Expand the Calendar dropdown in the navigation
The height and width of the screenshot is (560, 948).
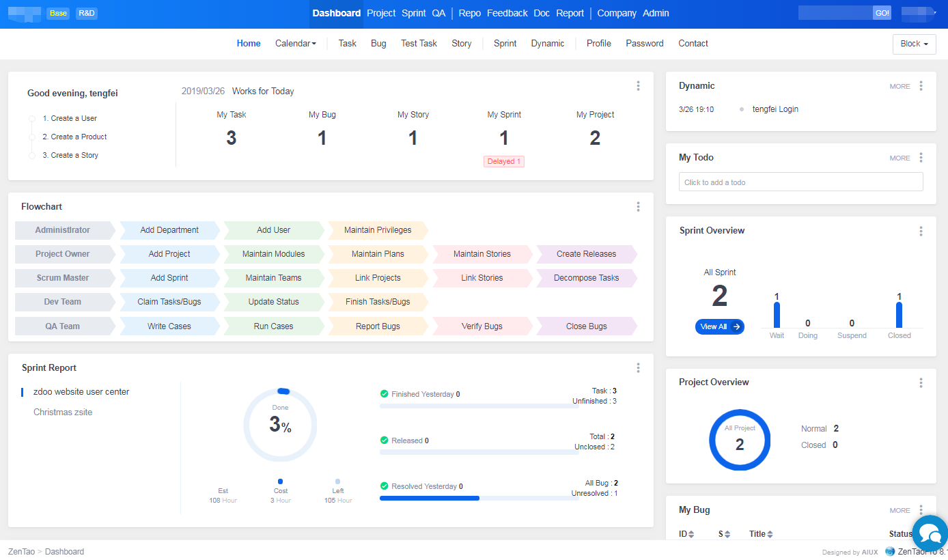[x=295, y=43]
